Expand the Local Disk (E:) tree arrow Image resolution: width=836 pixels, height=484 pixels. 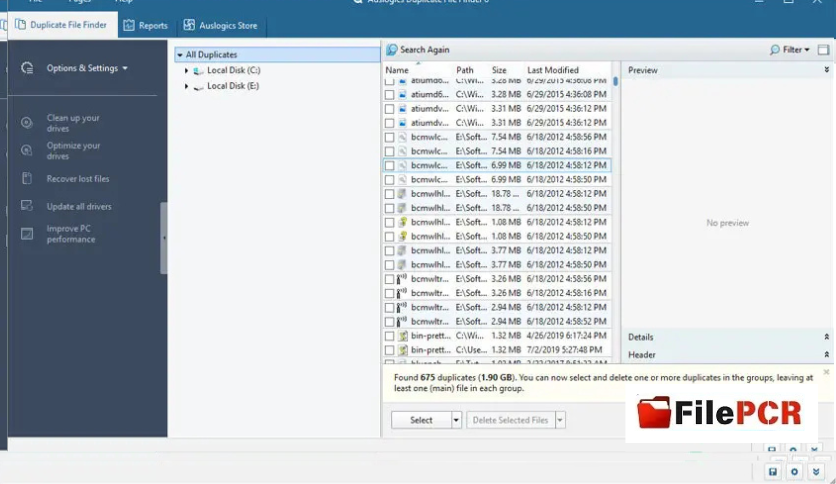pos(186,86)
